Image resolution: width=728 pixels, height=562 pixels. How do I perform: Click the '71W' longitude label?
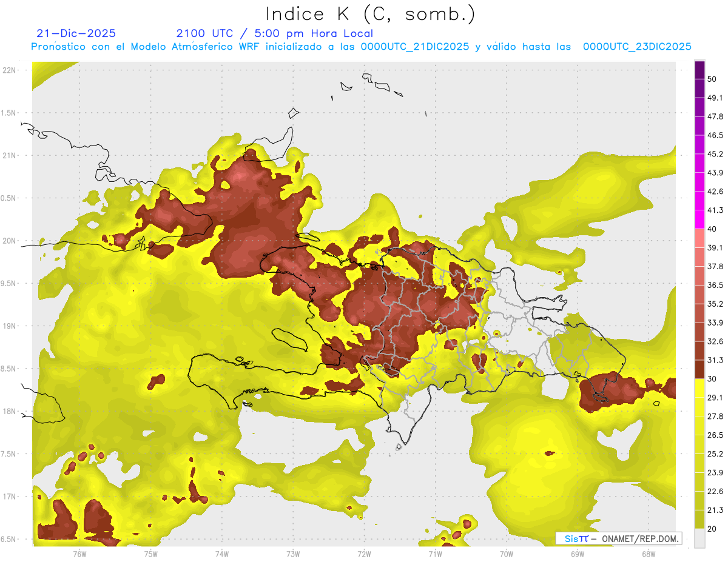435,553
